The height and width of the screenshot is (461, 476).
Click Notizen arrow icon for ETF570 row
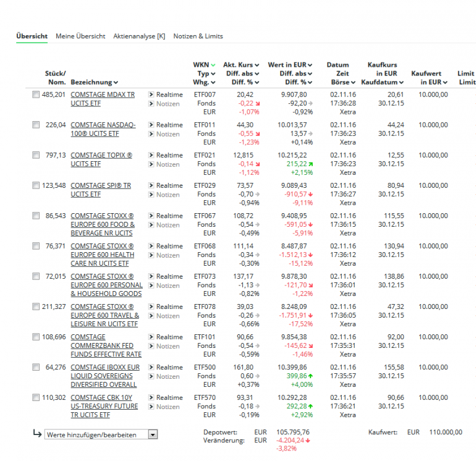click(x=151, y=407)
